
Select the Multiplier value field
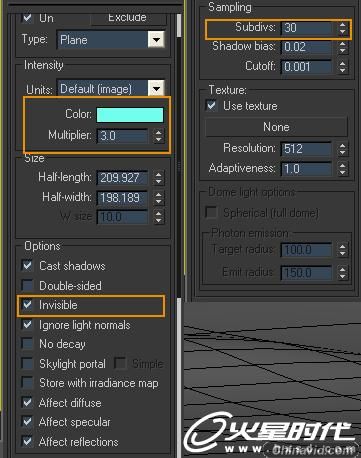[122, 136]
